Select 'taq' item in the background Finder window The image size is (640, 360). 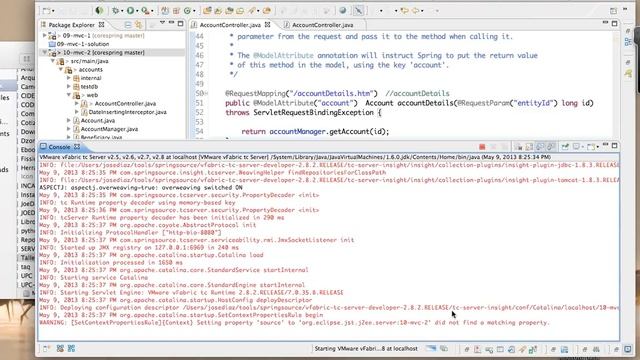26,267
